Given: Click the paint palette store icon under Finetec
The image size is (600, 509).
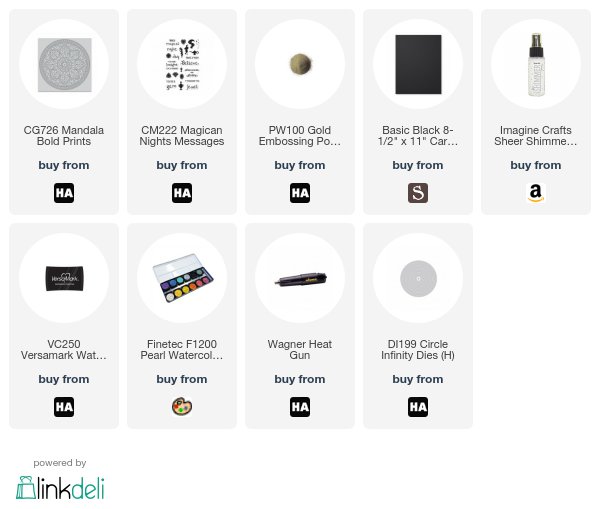Looking at the screenshot, I should (182, 407).
